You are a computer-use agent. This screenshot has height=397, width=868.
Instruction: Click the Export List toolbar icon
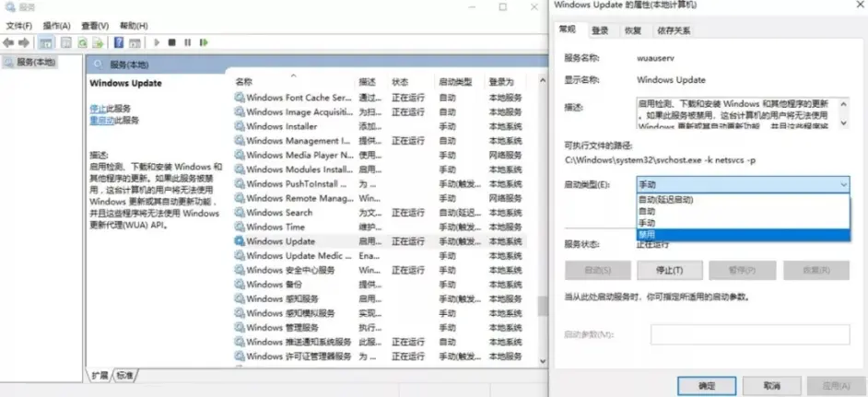coord(98,42)
